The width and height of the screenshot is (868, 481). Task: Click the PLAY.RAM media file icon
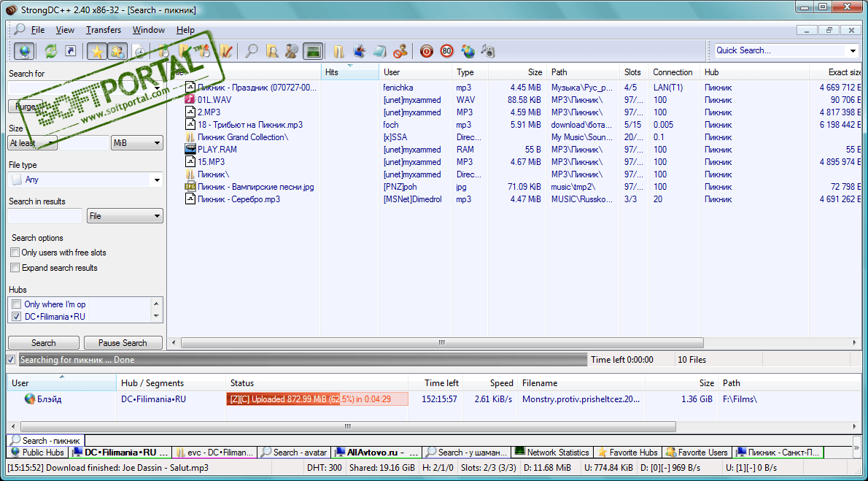point(190,150)
